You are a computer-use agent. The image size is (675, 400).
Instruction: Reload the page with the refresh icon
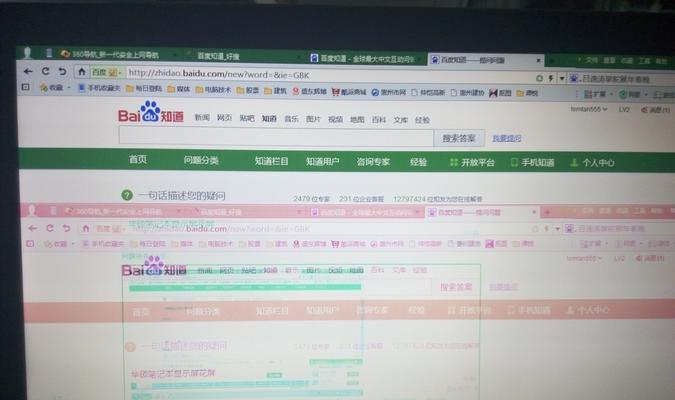45,71
